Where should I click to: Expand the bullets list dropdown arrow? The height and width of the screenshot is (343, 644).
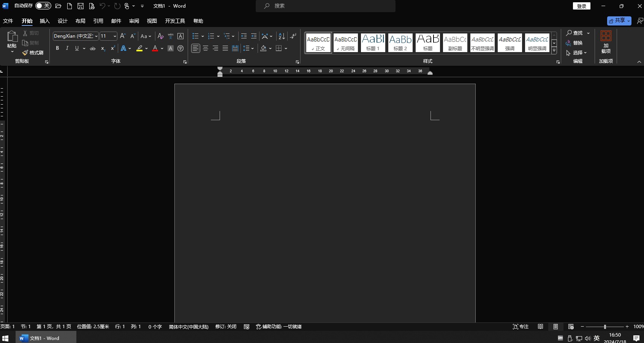tap(203, 37)
